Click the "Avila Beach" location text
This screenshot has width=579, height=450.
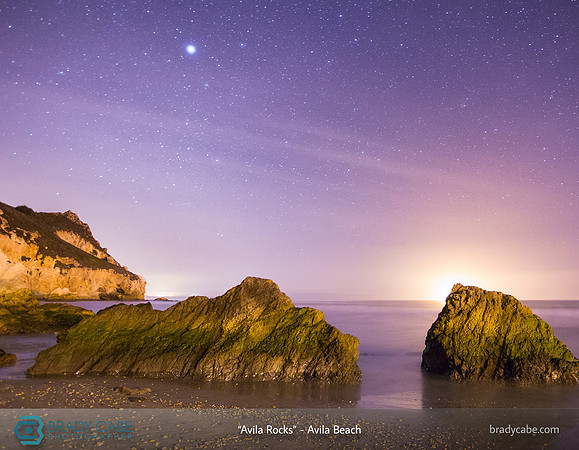coord(334,430)
